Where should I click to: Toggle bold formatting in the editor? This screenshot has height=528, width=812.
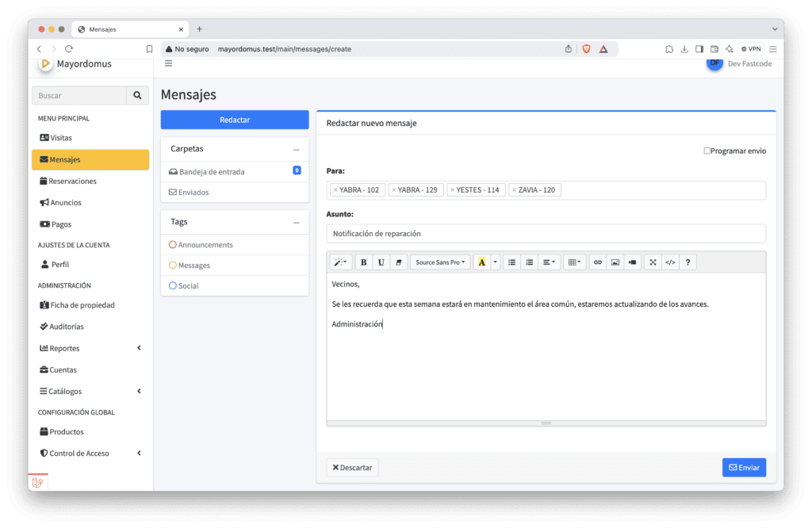364,262
